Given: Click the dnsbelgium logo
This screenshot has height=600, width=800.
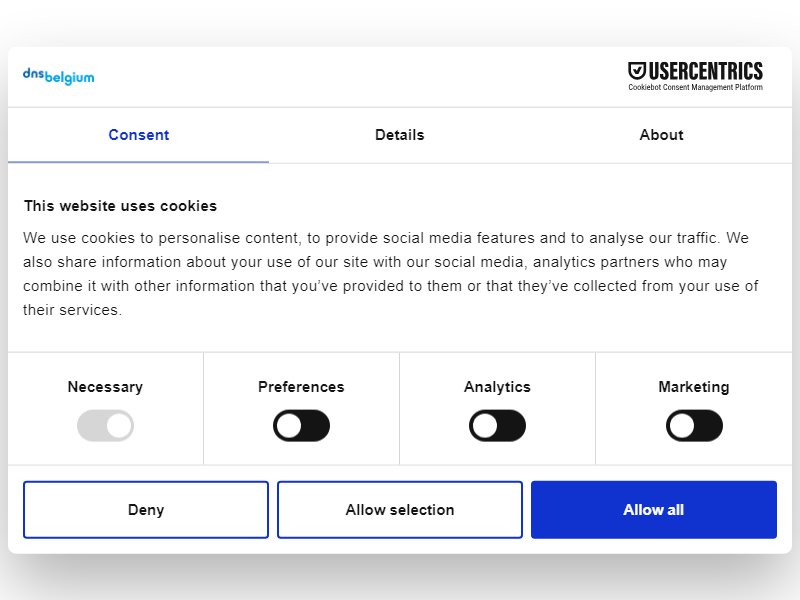Looking at the screenshot, I should [59, 77].
